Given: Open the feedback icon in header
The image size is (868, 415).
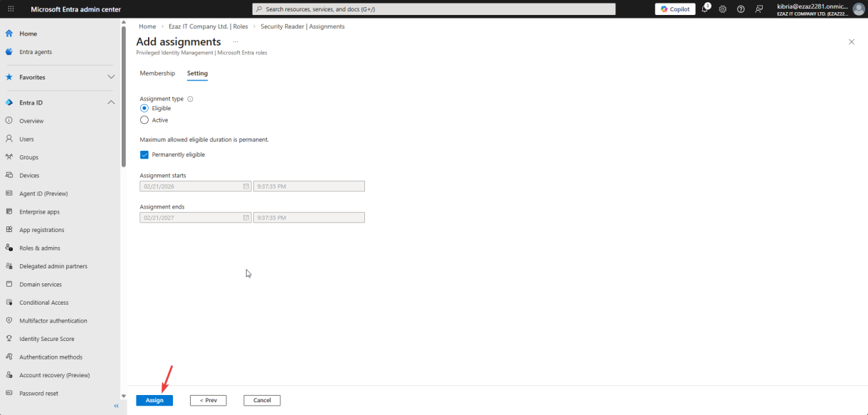Looking at the screenshot, I should coord(759,9).
